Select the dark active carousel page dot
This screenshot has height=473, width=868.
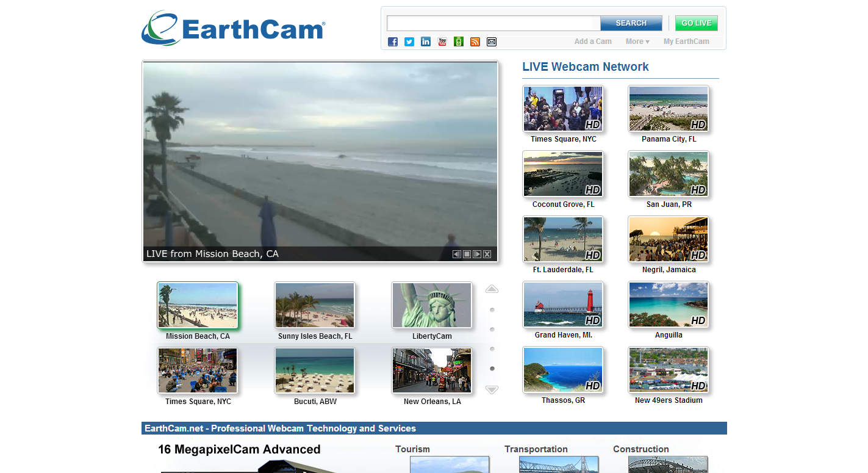coord(492,369)
